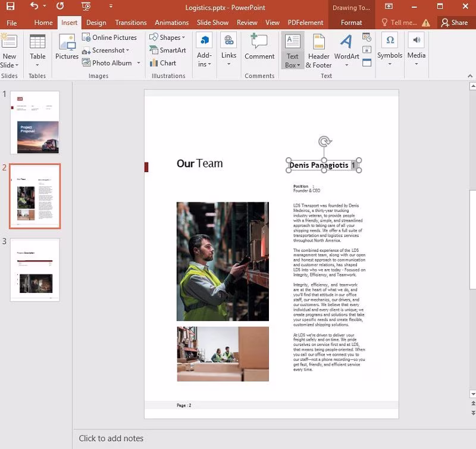Click the rotation handle above the text box
The height and width of the screenshot is (449, 476).
coord(324,141)
